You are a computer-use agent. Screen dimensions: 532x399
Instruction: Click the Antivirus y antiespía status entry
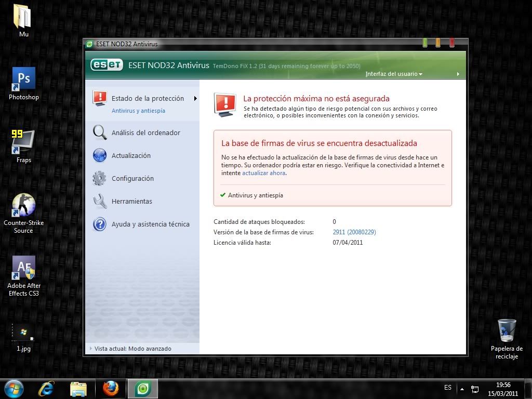coord(255,195)
